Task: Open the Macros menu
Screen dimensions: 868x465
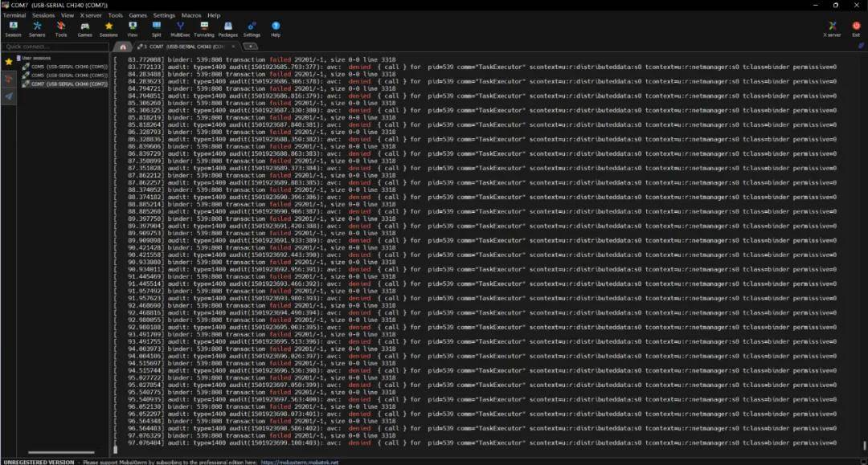Action: 191,15
